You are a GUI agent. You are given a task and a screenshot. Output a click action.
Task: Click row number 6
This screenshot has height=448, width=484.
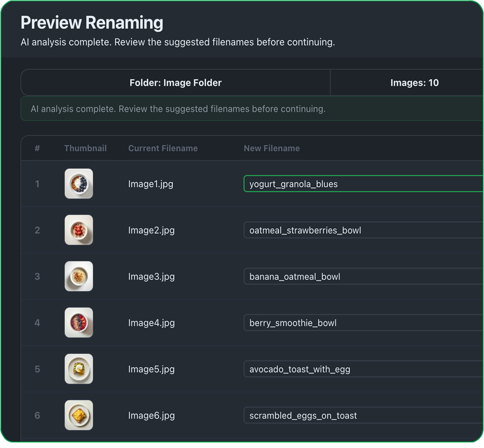(37, 416)
